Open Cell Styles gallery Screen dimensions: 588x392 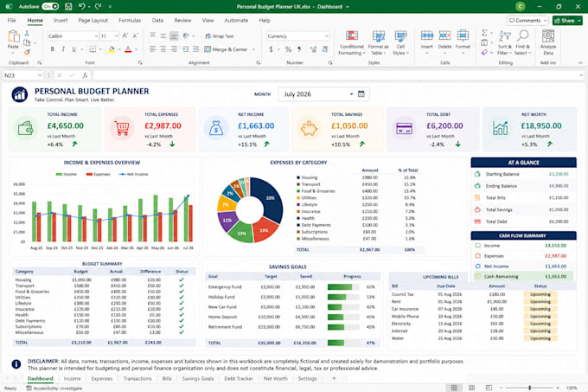[400, 42]
